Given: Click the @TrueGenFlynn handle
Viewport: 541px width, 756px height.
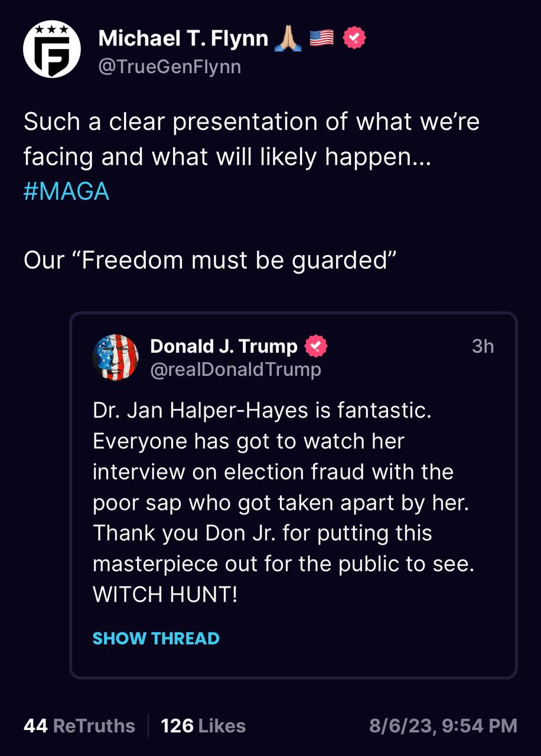Looking at the screenshot, I should point(170,67).
